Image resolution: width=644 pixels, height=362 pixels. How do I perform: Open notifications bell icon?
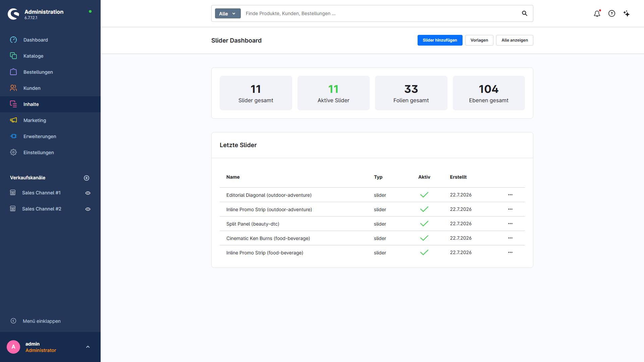click(x=597, y=13)
